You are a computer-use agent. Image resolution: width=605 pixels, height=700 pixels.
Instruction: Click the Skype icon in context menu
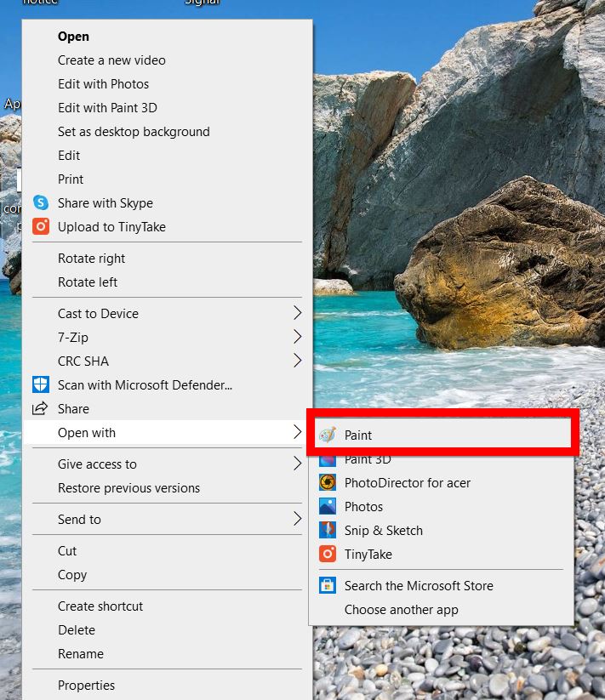(x=41, y=202)
